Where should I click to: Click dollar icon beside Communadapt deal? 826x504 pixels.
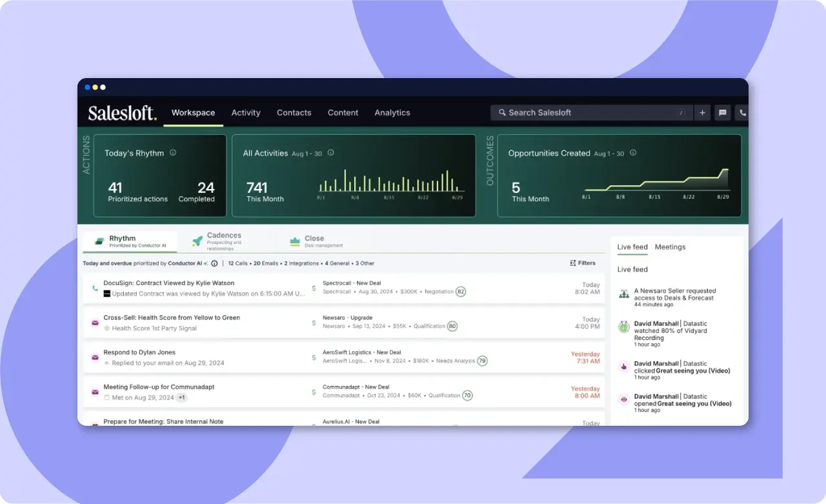[314, 392]
